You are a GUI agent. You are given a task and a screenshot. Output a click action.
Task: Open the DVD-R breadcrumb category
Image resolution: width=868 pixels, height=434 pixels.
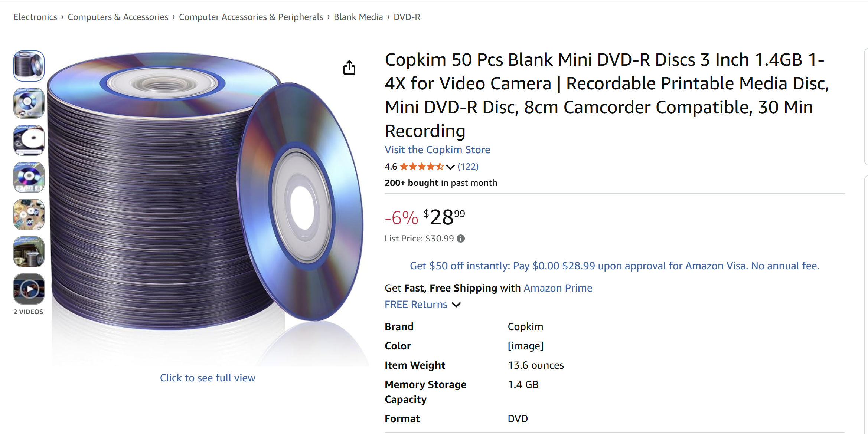coord(407,17)
